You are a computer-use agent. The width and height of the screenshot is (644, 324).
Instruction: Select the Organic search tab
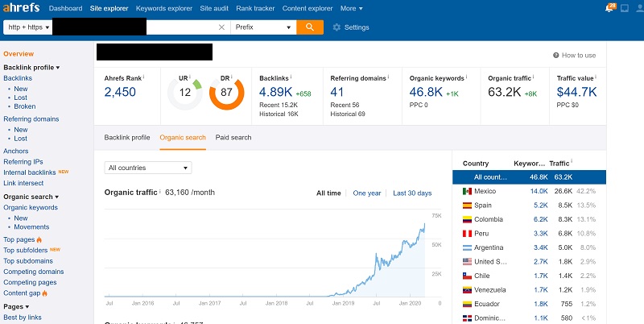point(183,137)
